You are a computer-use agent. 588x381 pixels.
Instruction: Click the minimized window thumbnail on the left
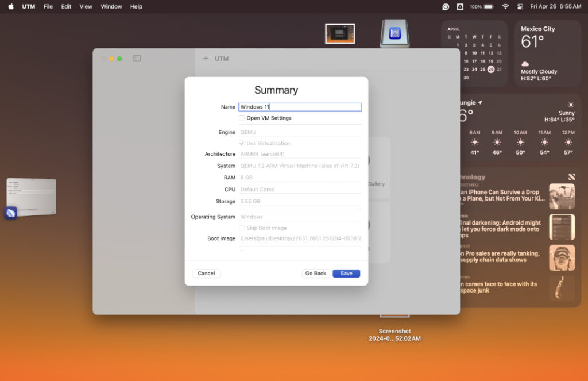click(32, 196)
